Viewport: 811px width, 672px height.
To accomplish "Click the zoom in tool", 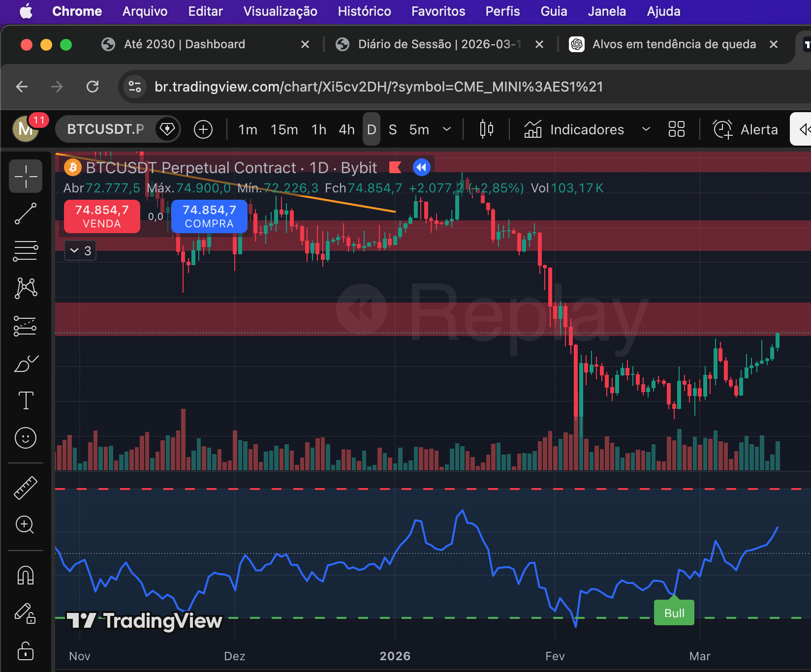I will click(26, 525).
